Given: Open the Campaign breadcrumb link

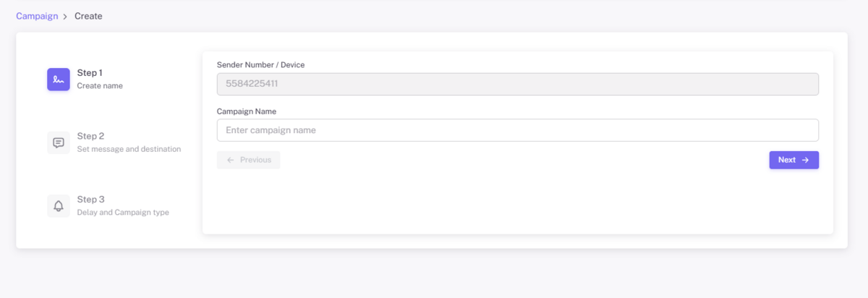Looking at the screenshot, I should point(37,16).
